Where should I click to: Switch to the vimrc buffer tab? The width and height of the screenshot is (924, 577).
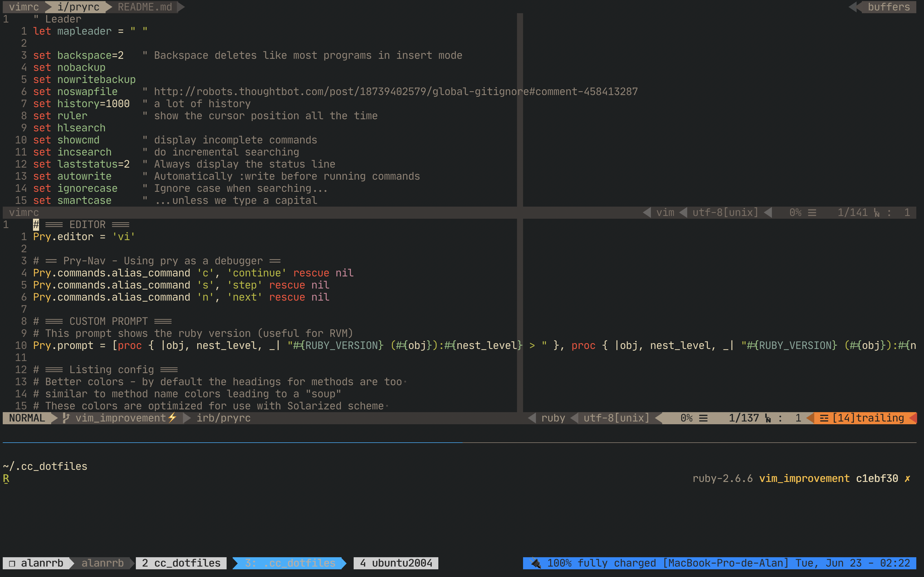coord(24,7)
